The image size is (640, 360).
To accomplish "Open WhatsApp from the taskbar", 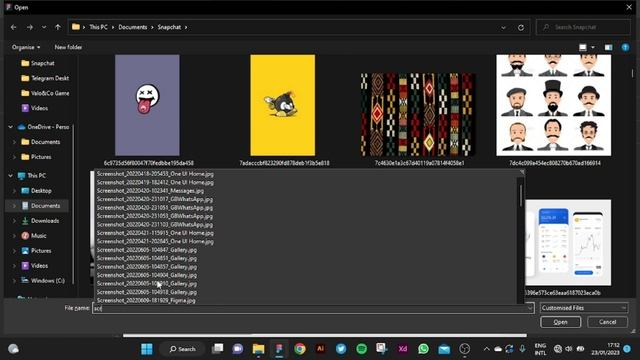I will pos(423,349).
